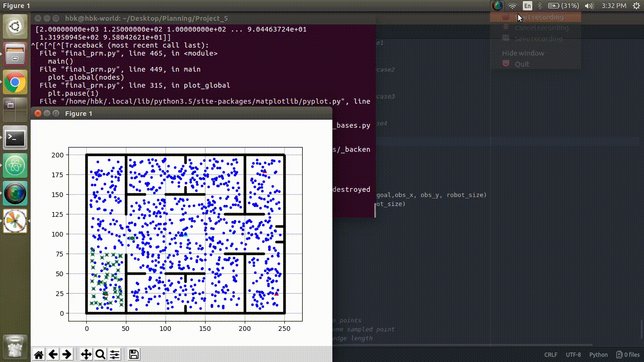This screenshot has height=362, width=644.
Task: Choose Start recording from the recorder menu
Action: coord(536,17)
